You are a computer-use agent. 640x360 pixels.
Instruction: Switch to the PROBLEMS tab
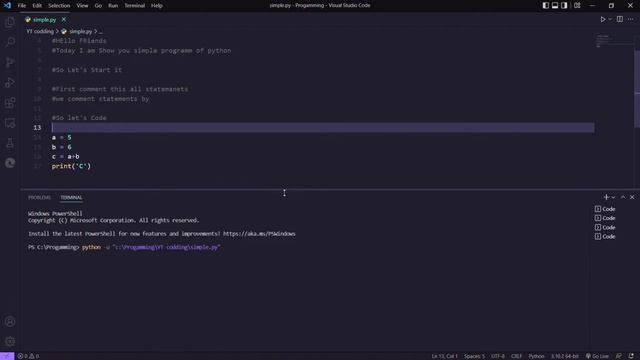[x=40, y=198]
